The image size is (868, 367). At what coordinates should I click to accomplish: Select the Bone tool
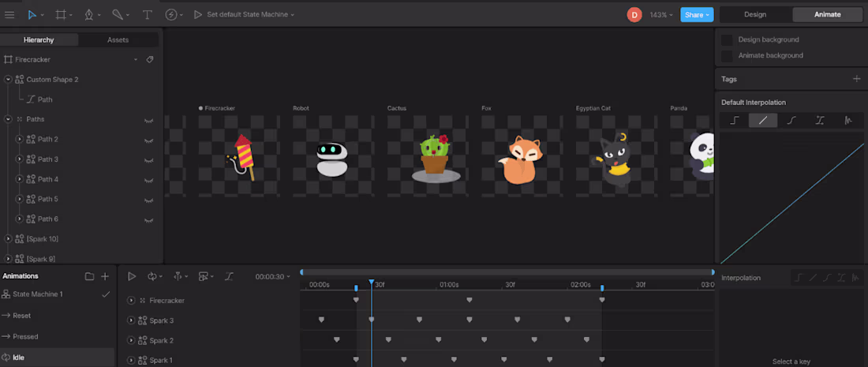(118, 15)
